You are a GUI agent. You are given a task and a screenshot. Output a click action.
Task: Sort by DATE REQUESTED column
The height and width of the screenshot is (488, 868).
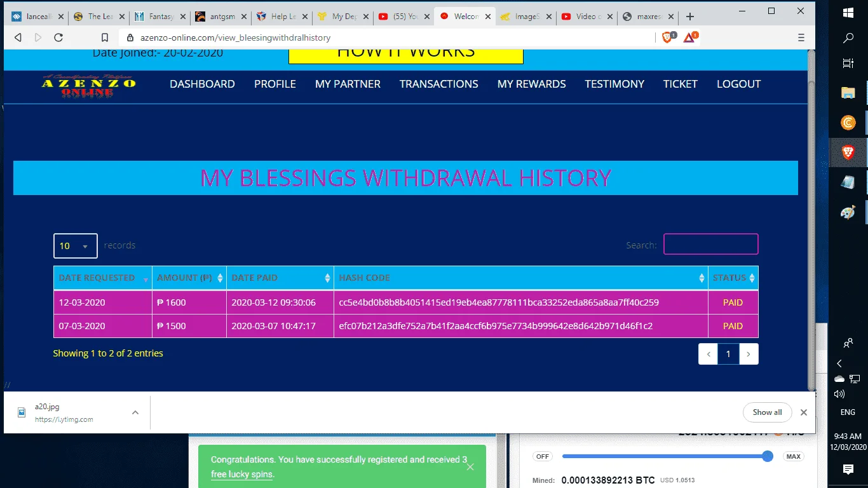point(103,278)
